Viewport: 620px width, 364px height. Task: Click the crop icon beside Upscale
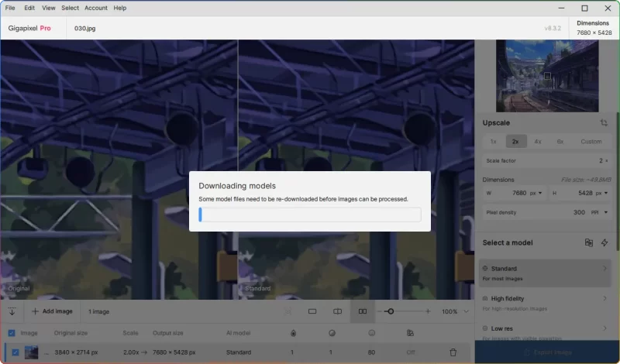pyautogui.click(x=604, y=123)
